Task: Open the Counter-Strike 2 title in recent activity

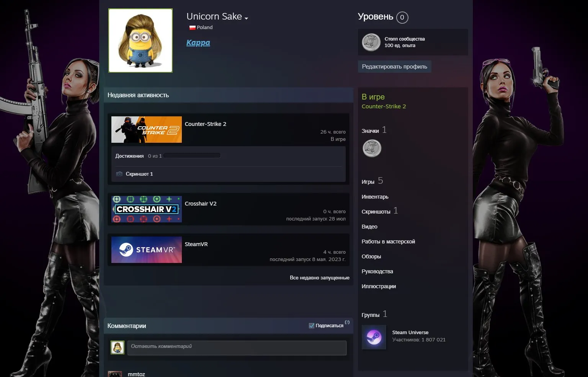Action: coord(205,124)
